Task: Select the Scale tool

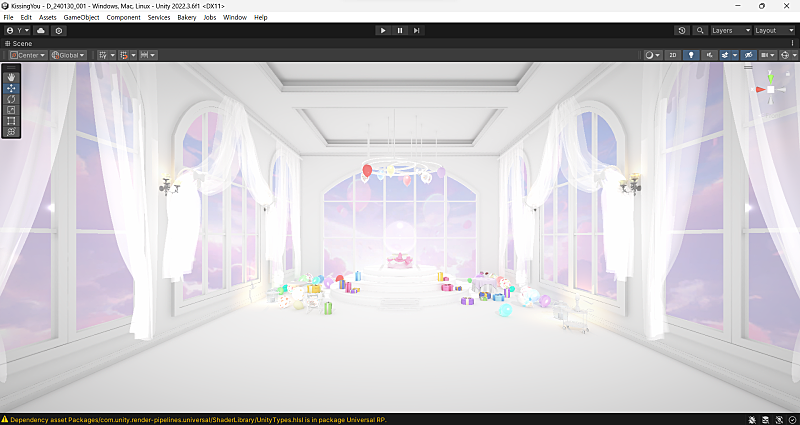Action: tap(11, 110)
